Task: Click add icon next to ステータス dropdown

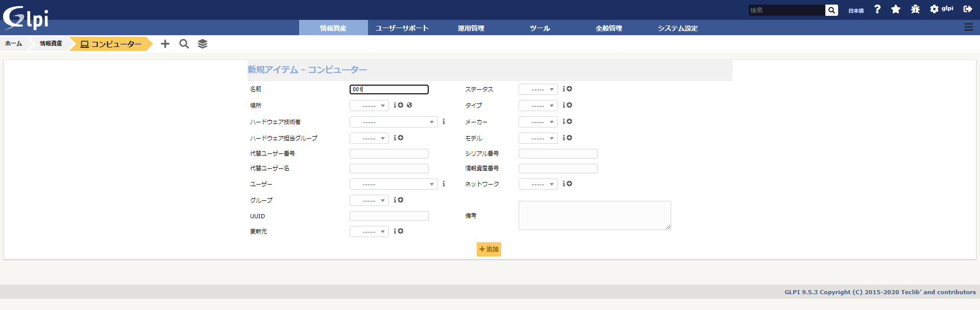Action: pyautogui.click(x=569, y=89)
